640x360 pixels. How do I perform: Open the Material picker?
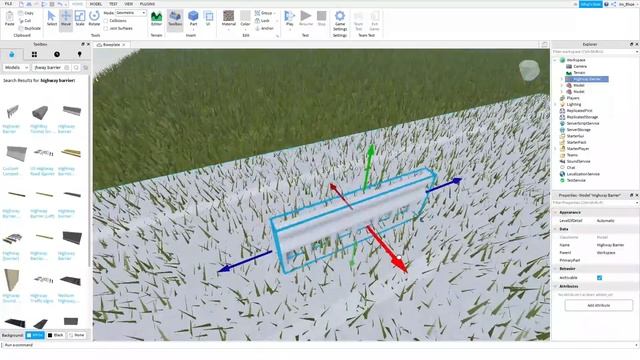point(229,19)
